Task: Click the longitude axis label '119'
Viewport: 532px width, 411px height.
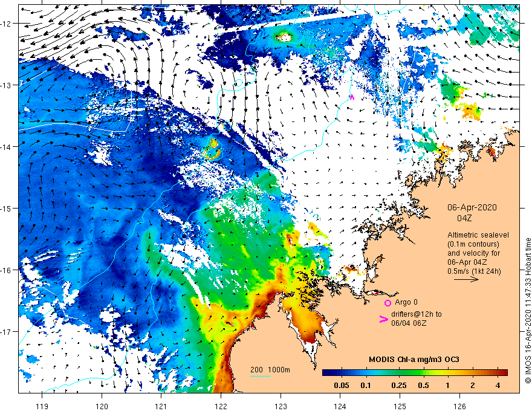Action: 42,406
